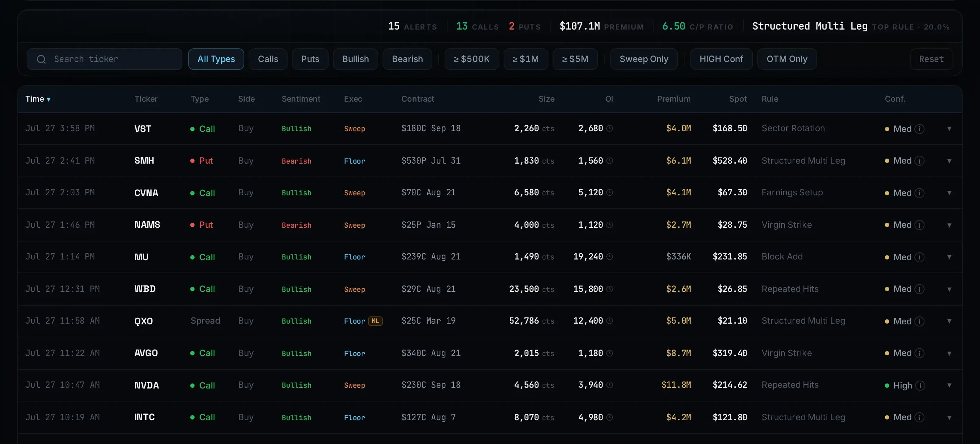Click OI clock icon next to 2,680
980x444 pixels.
pos(610,129)
